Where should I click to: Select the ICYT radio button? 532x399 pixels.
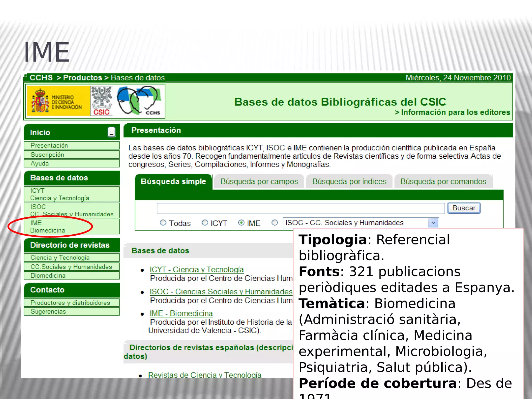coord(205,223)
